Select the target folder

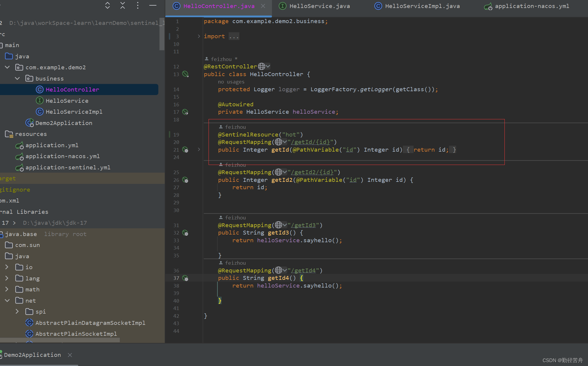tap(8, 178)
